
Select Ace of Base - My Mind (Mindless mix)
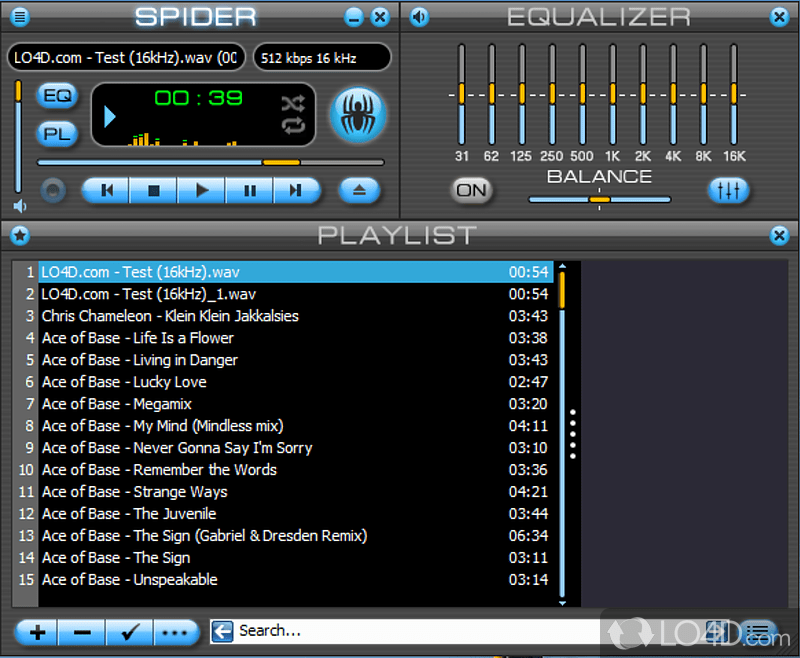point(296,426)
